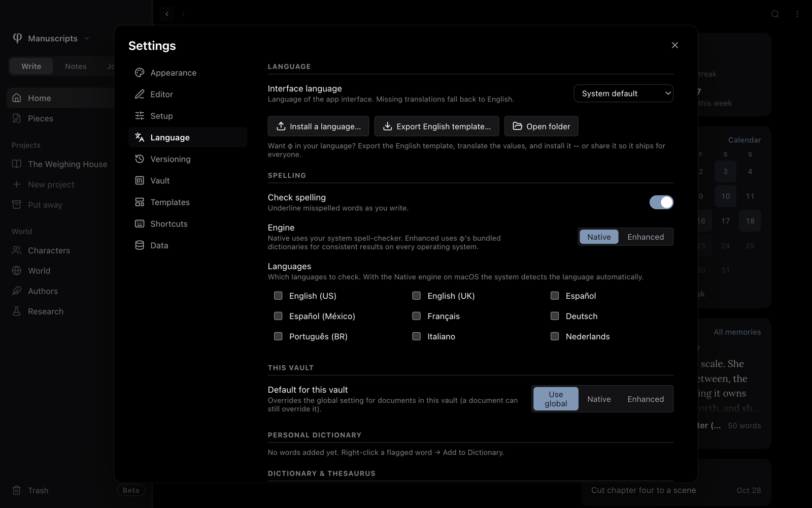The image size is (812, 508).
Task: Enable English (UK) spell-check language
Action: click(x=416, y=296)
